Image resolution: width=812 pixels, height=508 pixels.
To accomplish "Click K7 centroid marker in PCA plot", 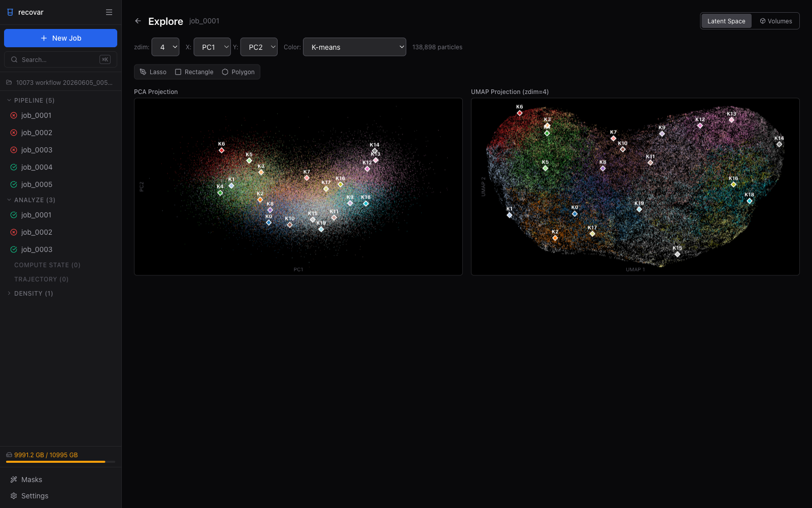I will pos(307,178).
